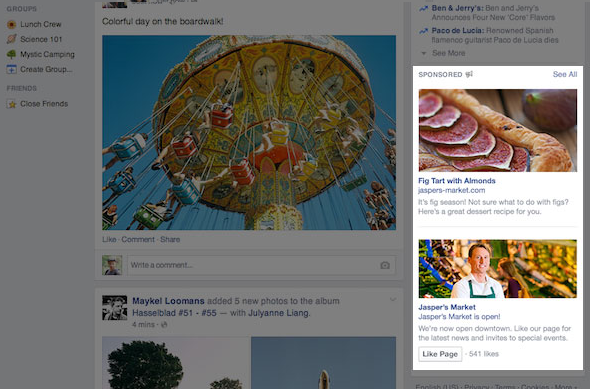The height and width of the screenshot is (389, 590).
Task: Attach a photo using the camera icon
Action: point(385,265)
